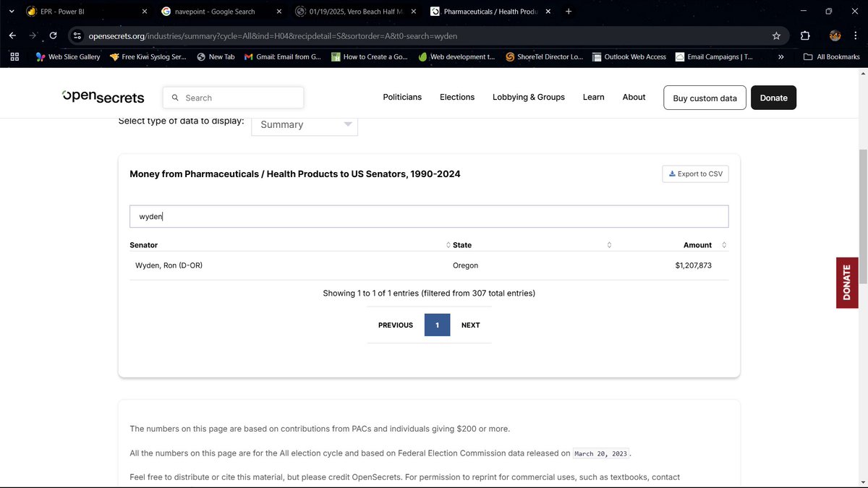The height and width of the screenshot is (488, 868).
Task: Click the red vertical DONATE side tab
Action: pyautogui.click(x=847, y=283)
